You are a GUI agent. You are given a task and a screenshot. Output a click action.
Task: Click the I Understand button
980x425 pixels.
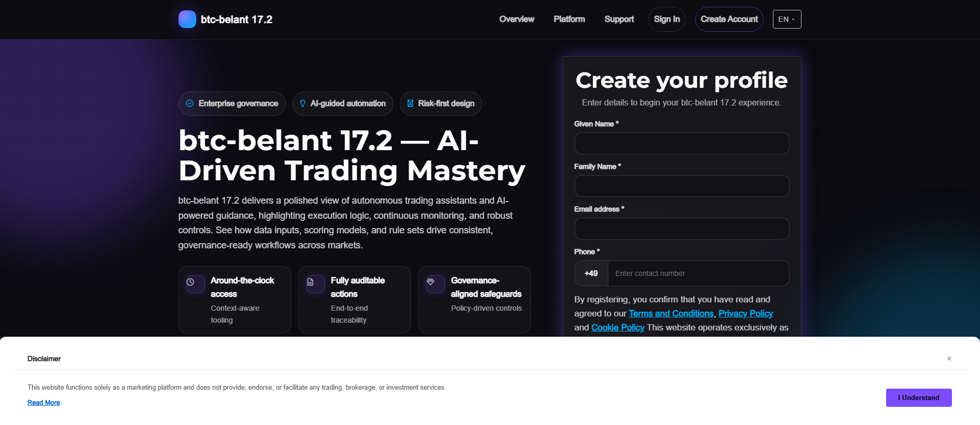click(x=919, y=397)
